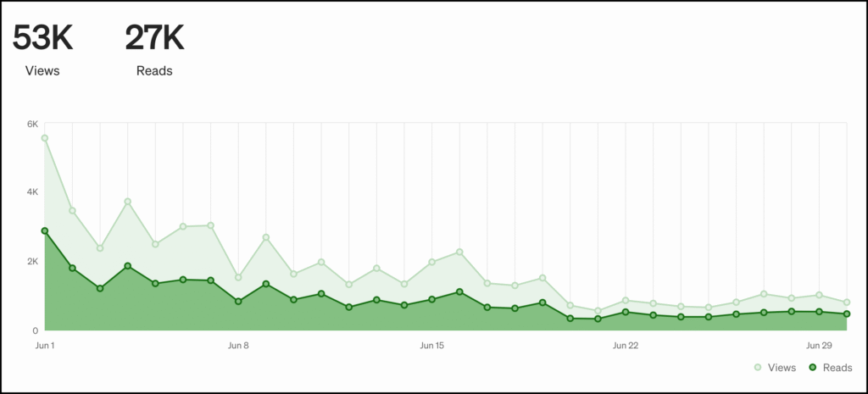Click the Jun 1 x-axis label
Screen dimensions: 868x394
[45, 345]
